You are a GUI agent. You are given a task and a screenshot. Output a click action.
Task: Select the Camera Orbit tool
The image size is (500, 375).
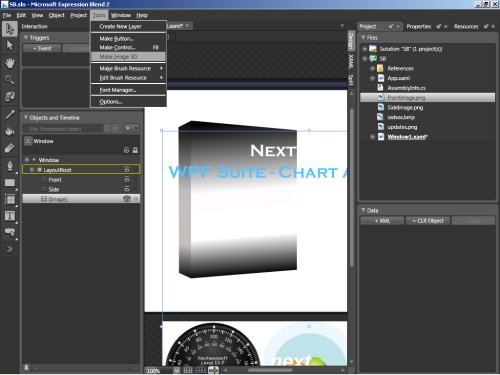10,96
